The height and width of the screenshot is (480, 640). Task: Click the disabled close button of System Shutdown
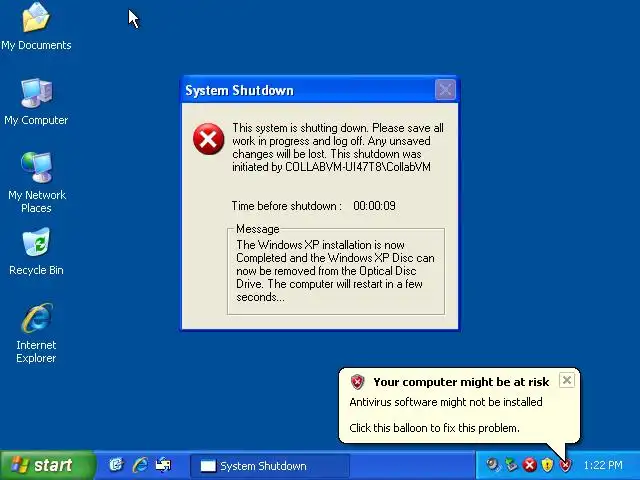click(x=445, y=89)
